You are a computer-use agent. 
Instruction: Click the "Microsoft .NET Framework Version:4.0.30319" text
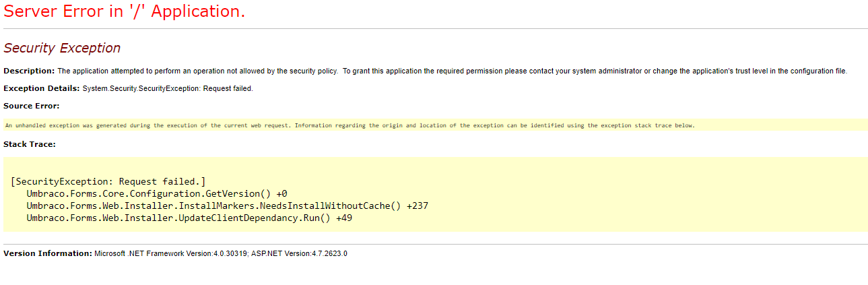click(x=171, y=253)
